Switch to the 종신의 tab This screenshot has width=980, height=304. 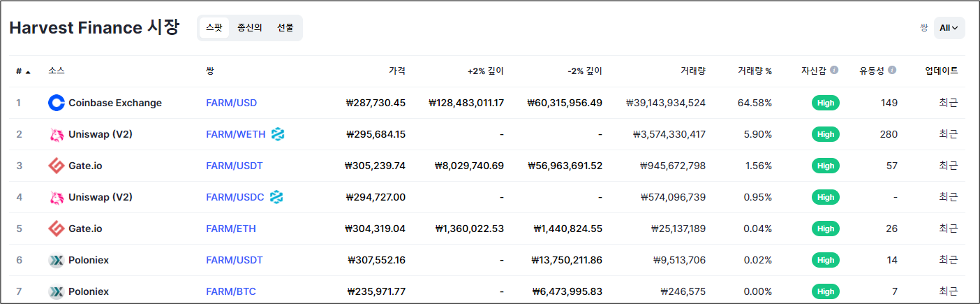pyautogui.click(x=250, y=28)
